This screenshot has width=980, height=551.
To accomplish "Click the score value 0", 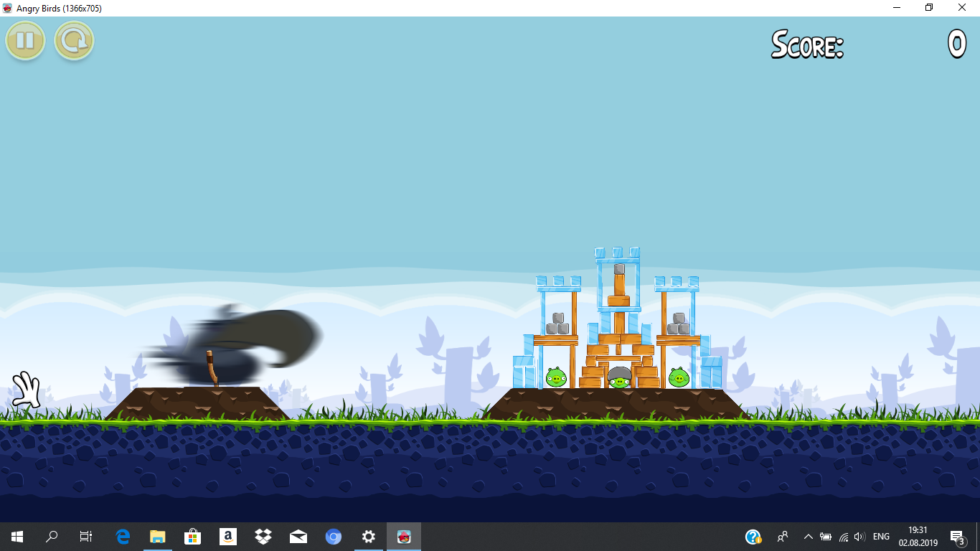I will (x=957, y=44).
